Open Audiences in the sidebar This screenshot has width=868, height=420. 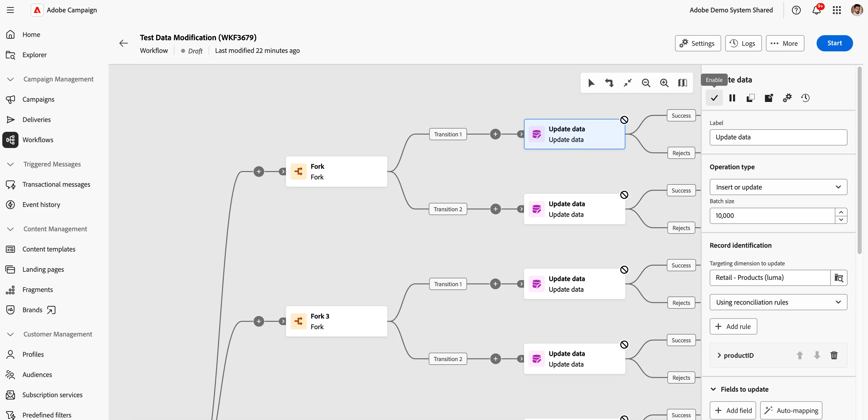click(37, 374)
